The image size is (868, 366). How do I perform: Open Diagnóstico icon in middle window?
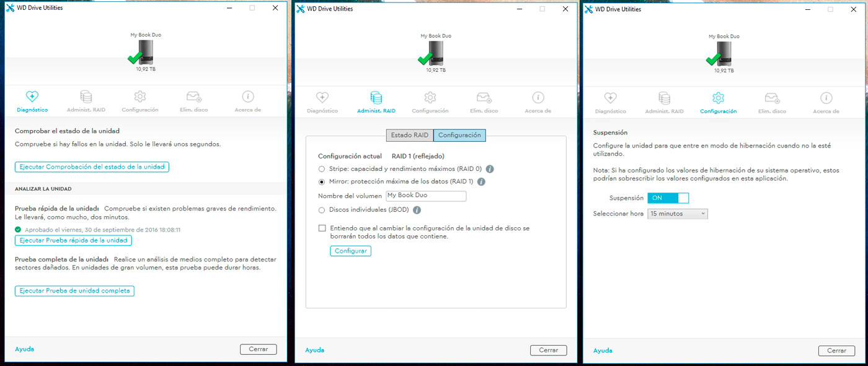322,98
